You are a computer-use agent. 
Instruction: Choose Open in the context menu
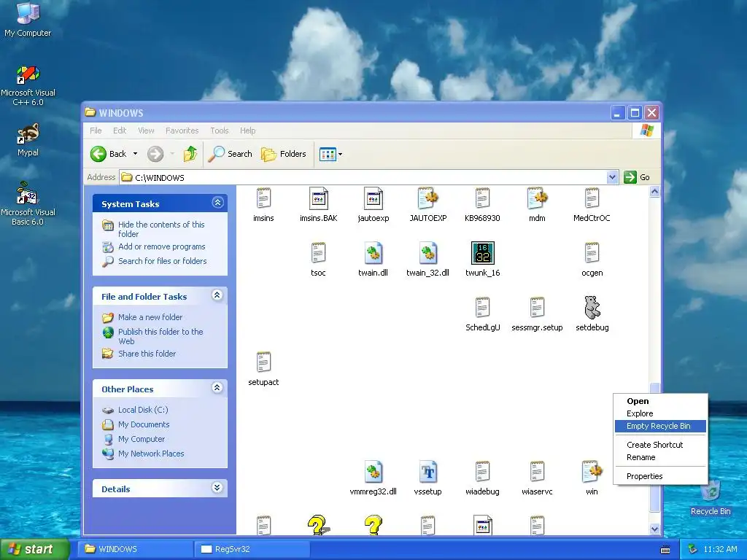660,402
